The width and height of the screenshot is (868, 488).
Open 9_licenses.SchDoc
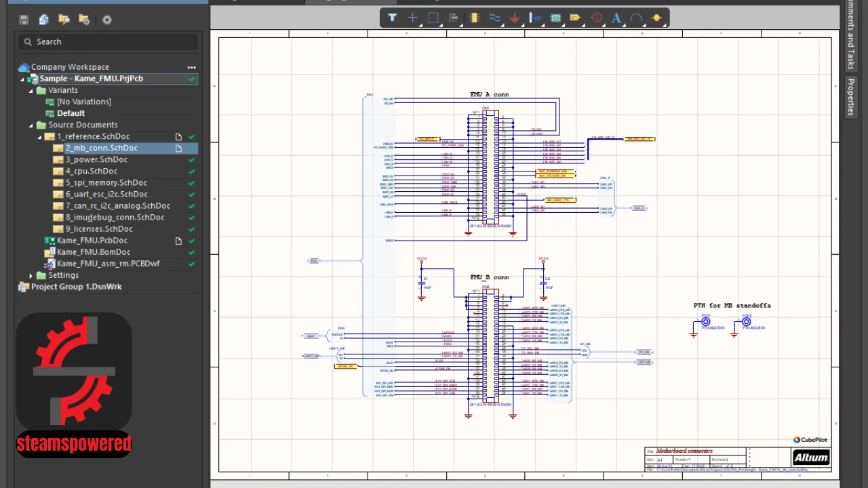coord(99,229)
